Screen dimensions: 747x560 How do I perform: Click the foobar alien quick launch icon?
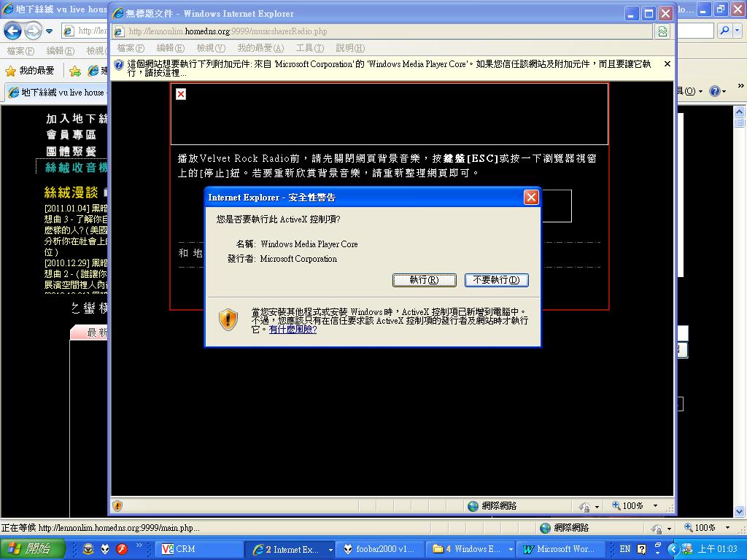(x=105, y=549)
